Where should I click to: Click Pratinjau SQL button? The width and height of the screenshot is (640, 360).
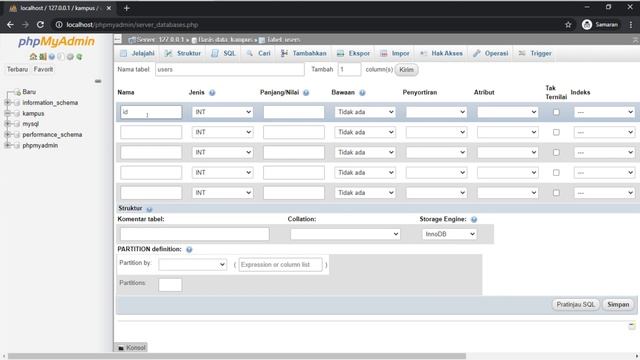point(576,304)
